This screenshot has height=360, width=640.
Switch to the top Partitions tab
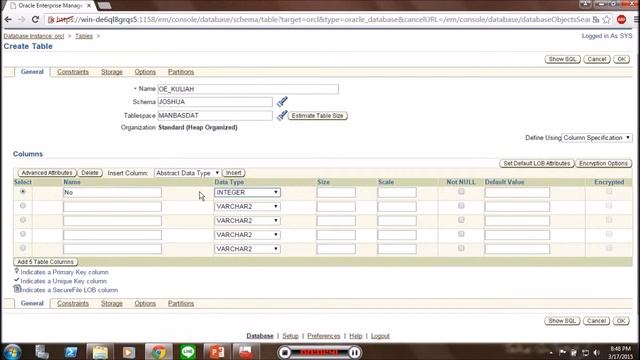point(181,72)
